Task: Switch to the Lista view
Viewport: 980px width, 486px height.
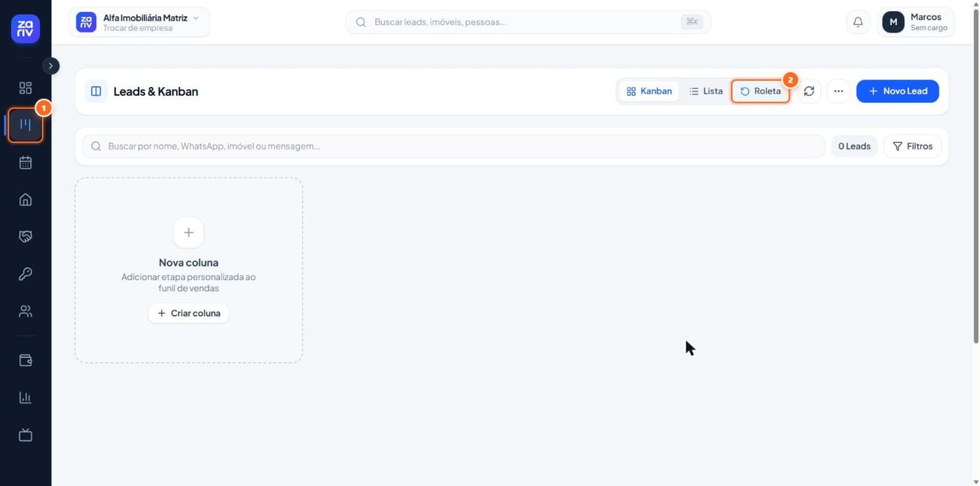Action: [x=706, y=91]
